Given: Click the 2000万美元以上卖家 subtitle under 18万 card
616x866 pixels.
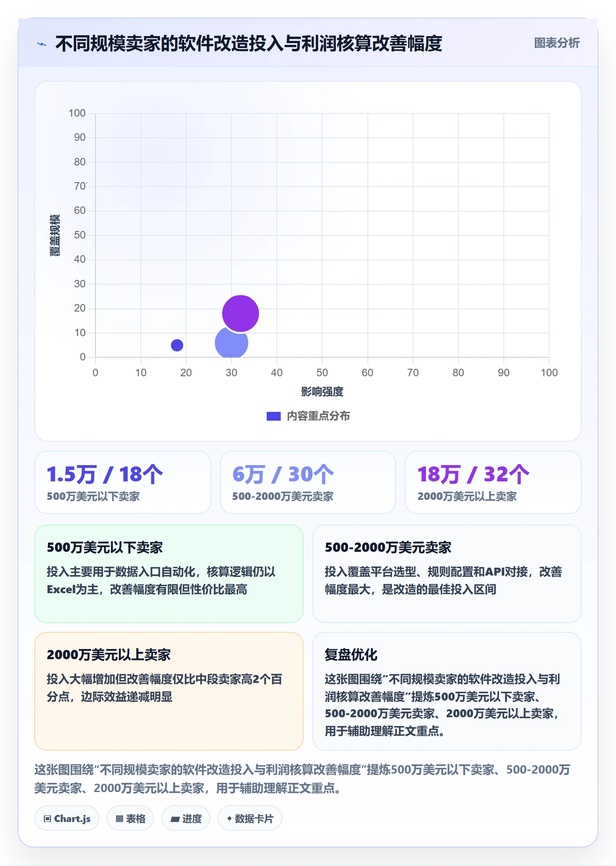Looking at the screenshot, I should (x=466, y=496).
